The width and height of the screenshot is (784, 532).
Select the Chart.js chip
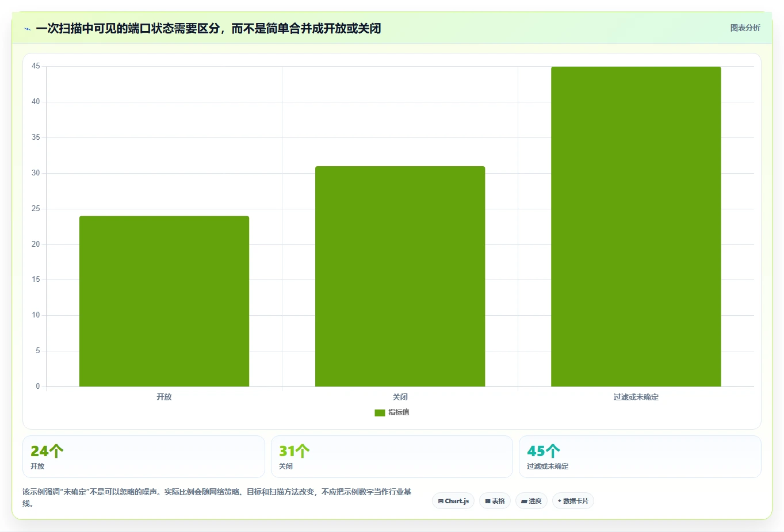tap(453, 501)
